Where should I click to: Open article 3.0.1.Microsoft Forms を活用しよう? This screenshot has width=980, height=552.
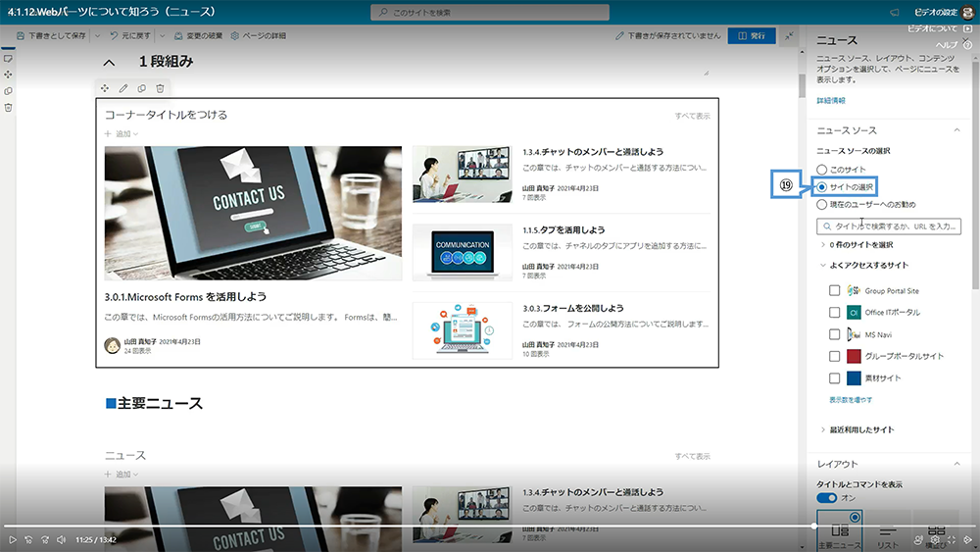tap(185, 296)
